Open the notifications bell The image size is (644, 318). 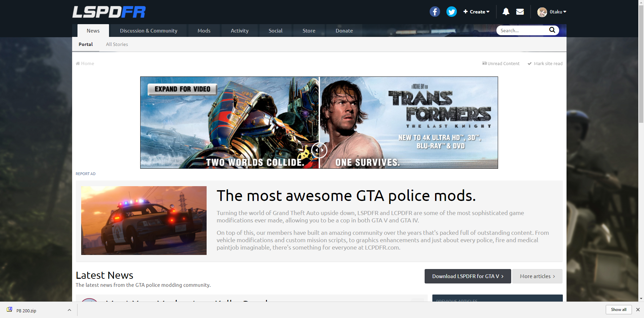(x=506, y=12)
